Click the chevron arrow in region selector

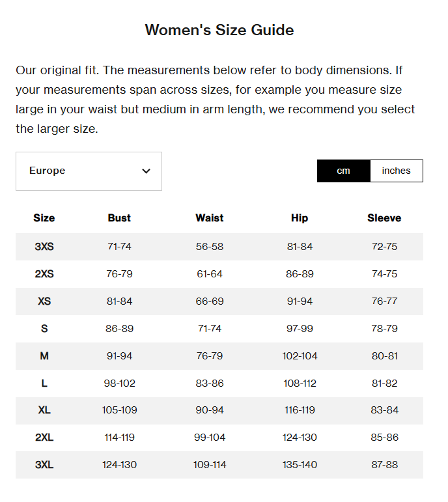(x=146, y=171)
